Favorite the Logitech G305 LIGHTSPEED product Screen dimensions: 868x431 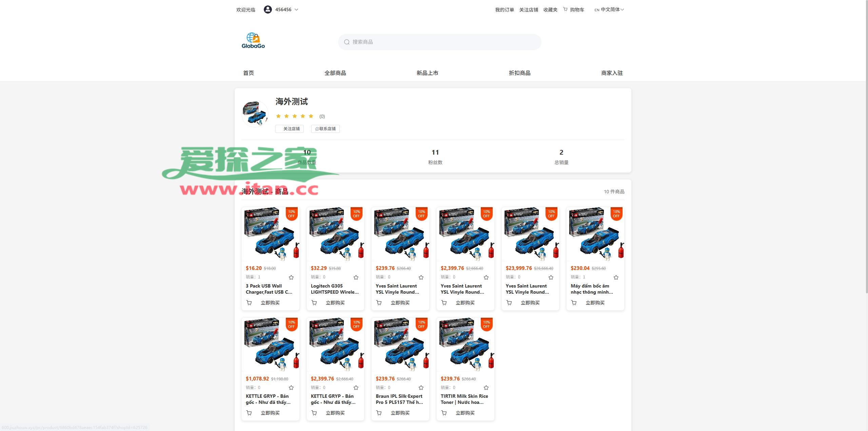[x=356, y=277]
